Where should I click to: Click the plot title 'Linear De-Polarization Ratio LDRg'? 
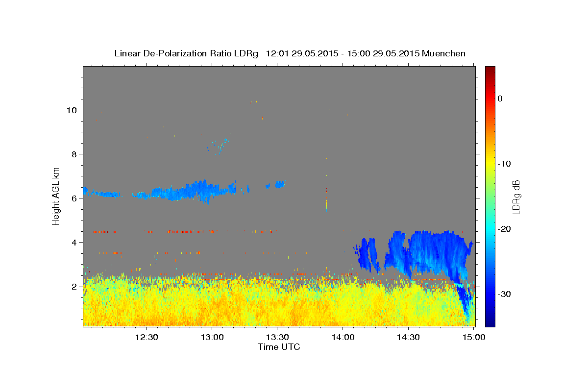(x=186, y=53)
